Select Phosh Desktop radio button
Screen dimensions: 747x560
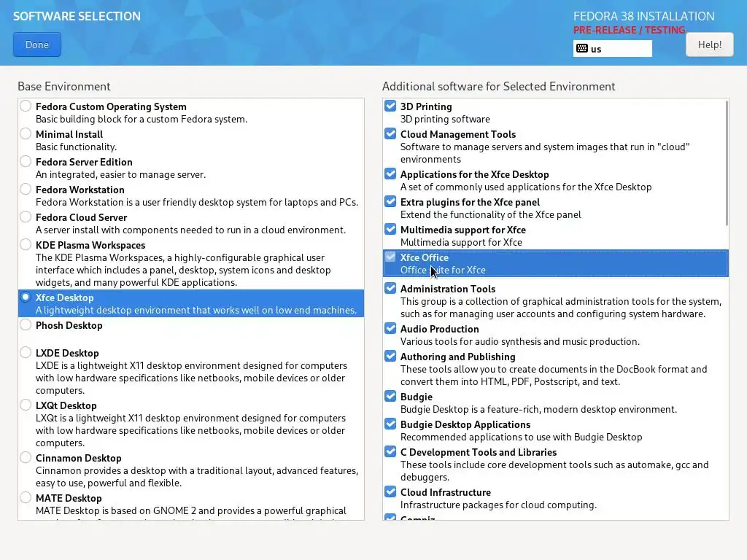click(x=26, y=324)
